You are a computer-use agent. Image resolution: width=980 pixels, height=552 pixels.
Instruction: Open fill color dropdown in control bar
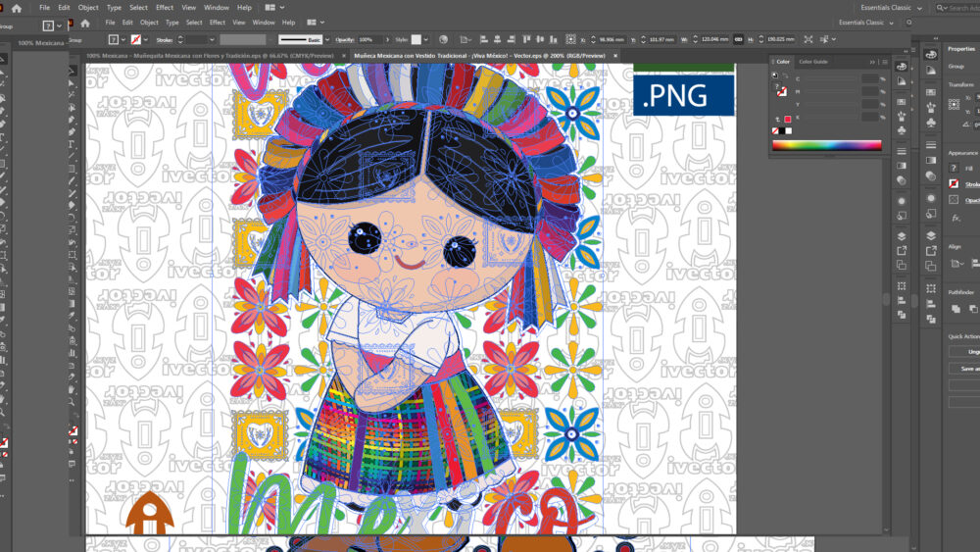122,39
